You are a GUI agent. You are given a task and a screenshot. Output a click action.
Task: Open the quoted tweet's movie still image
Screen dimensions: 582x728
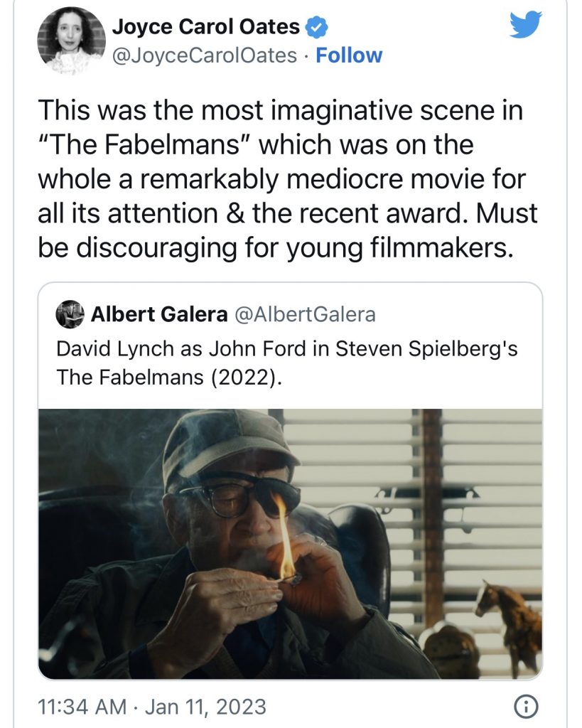(x=290, y=544)
